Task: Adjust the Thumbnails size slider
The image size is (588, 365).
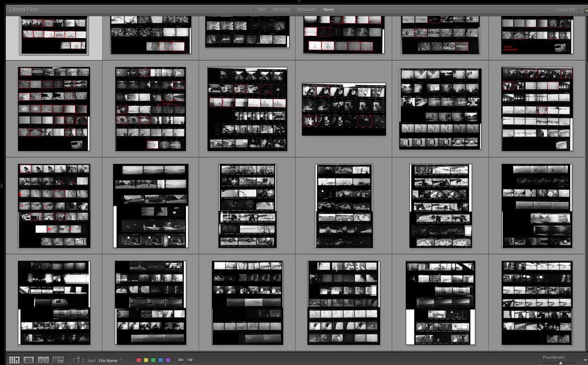Action: [x=560, y=363]
